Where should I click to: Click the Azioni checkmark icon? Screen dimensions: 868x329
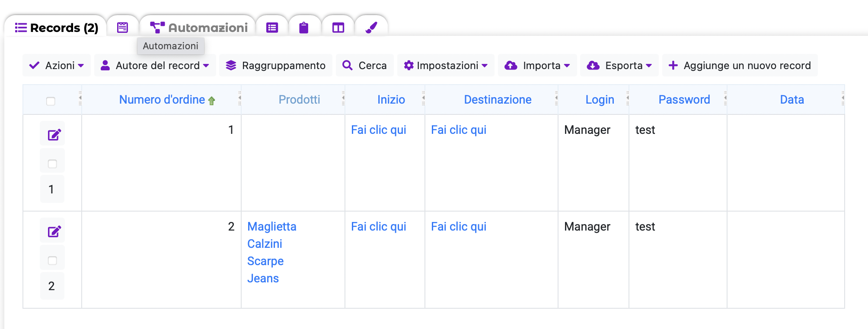(x=34, y=65)
